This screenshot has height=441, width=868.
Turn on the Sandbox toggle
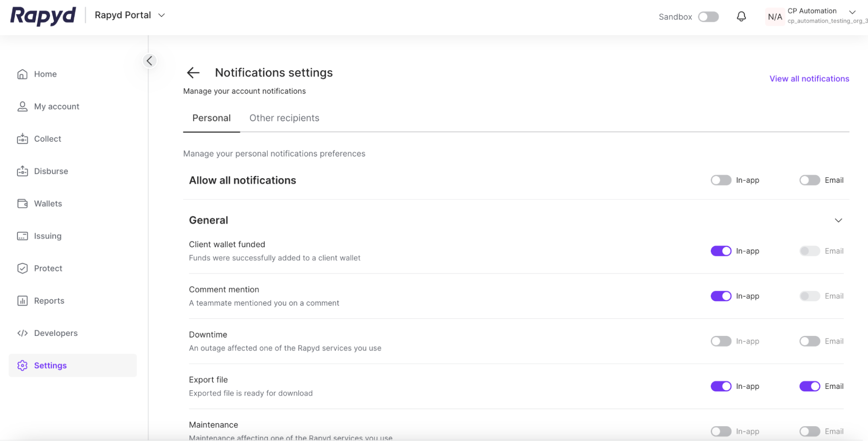click(x=708, y=17)
